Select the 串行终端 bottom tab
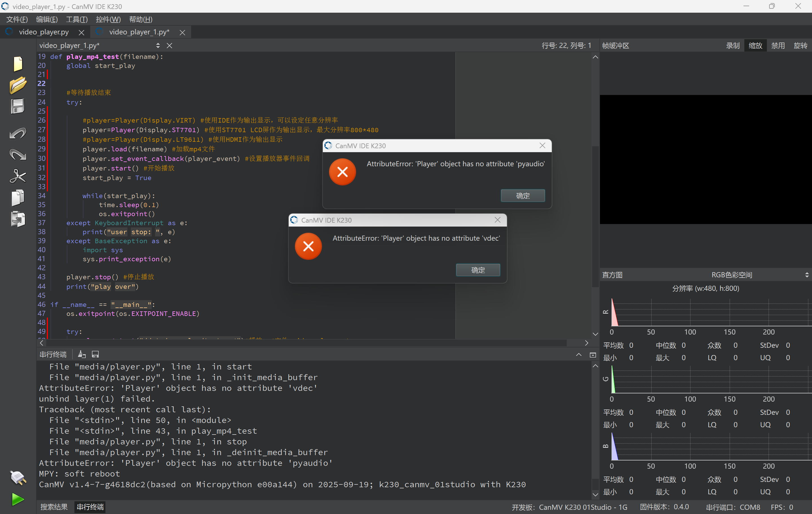The image size is (812, 514). tap(90, 507)
